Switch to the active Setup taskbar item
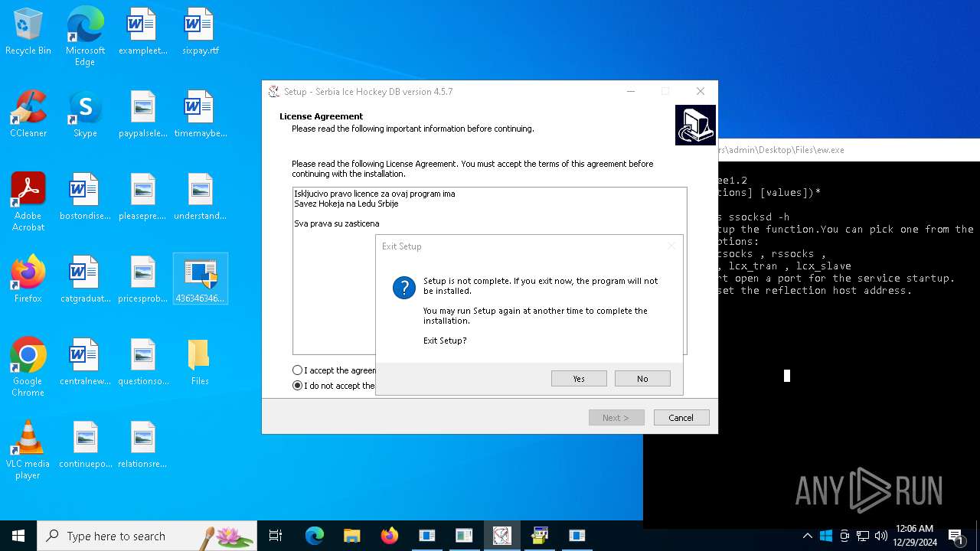 click(501, 536)
